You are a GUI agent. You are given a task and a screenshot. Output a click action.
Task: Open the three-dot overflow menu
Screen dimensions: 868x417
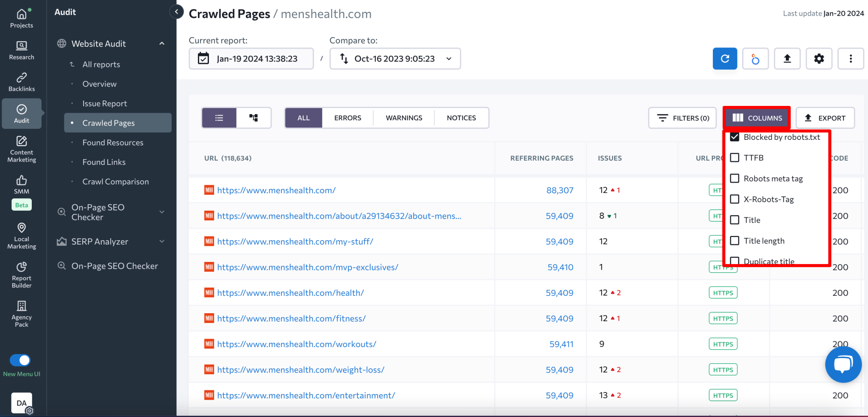(850, 58)
